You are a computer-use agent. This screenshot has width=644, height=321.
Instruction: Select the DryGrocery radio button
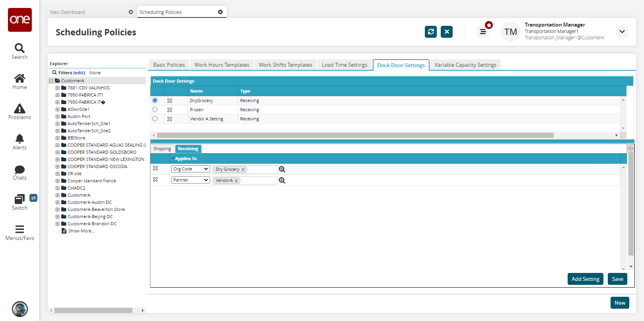pyautogui.click(x=155, y=101)
